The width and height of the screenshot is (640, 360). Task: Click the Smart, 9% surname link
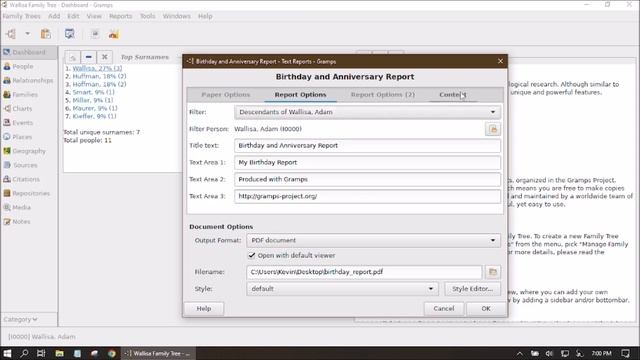[x=93, y=92]
